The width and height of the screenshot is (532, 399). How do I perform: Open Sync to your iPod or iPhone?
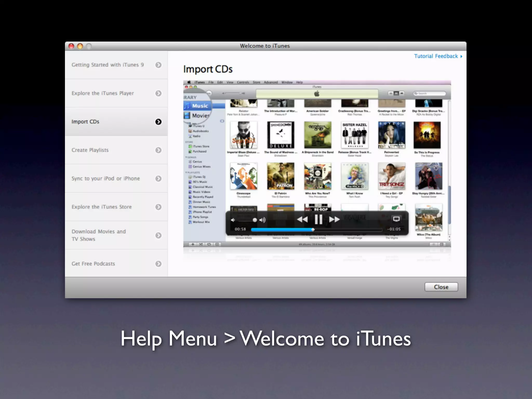116,178
